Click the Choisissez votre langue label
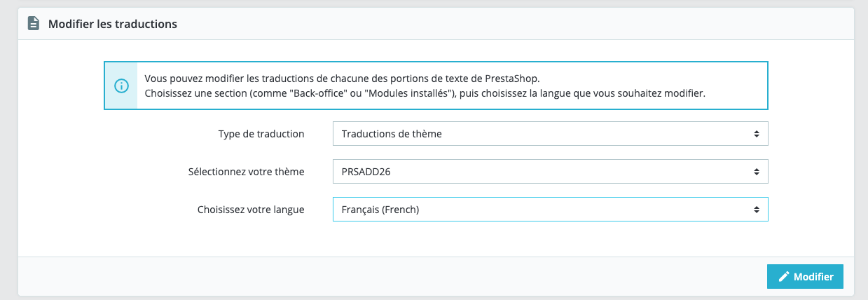The image size is (868, 300). point(251,209)
